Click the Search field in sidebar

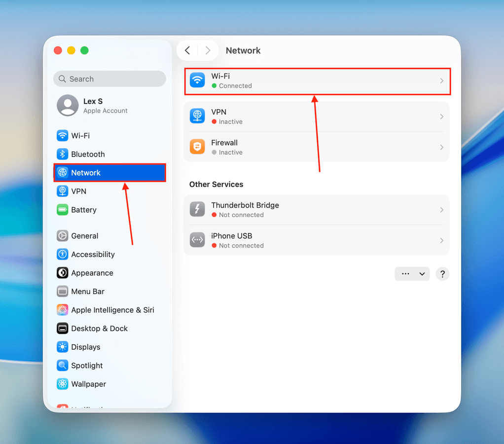point(109,79)
